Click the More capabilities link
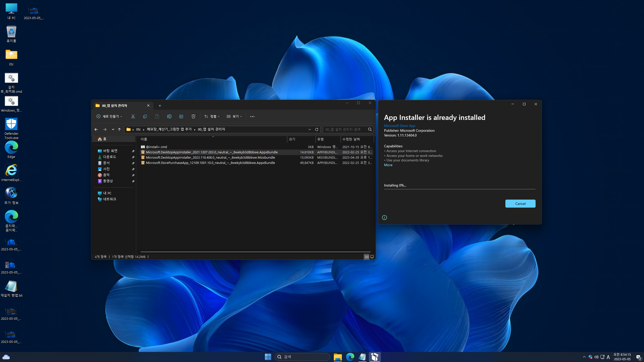644x362 pixels. (388, 165)
